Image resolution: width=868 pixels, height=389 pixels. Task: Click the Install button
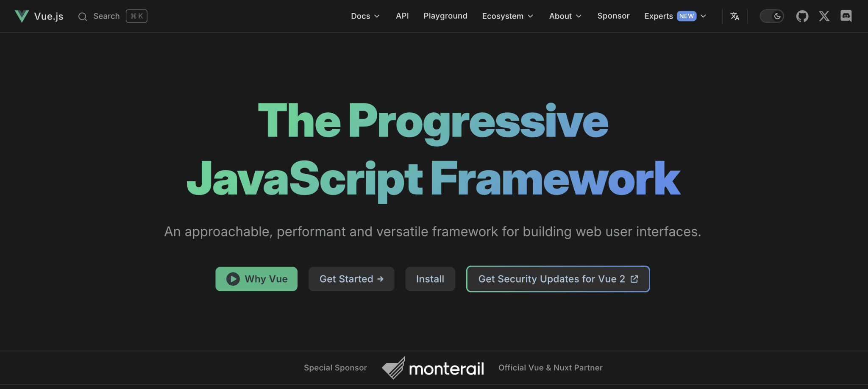click(x=430, y=279)
